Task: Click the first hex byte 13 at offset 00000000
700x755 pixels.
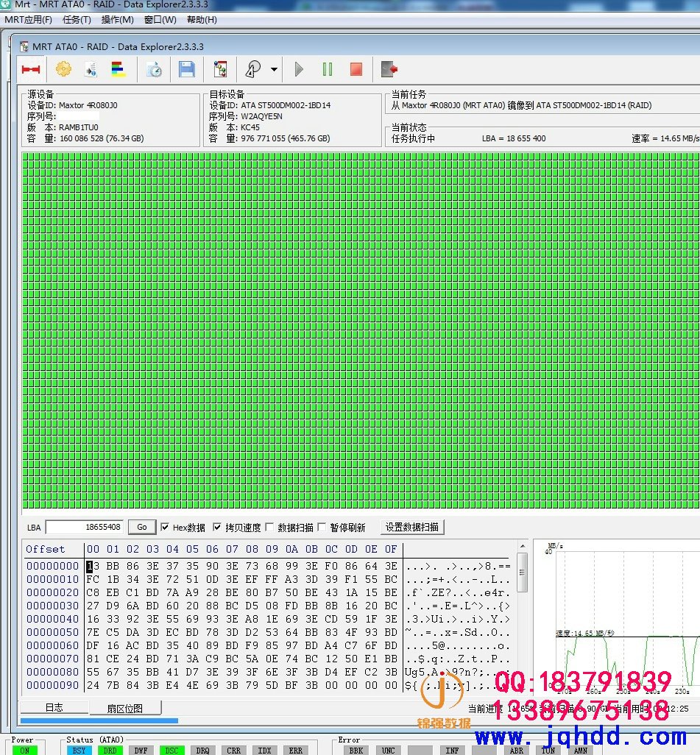Action: [93, 567]
